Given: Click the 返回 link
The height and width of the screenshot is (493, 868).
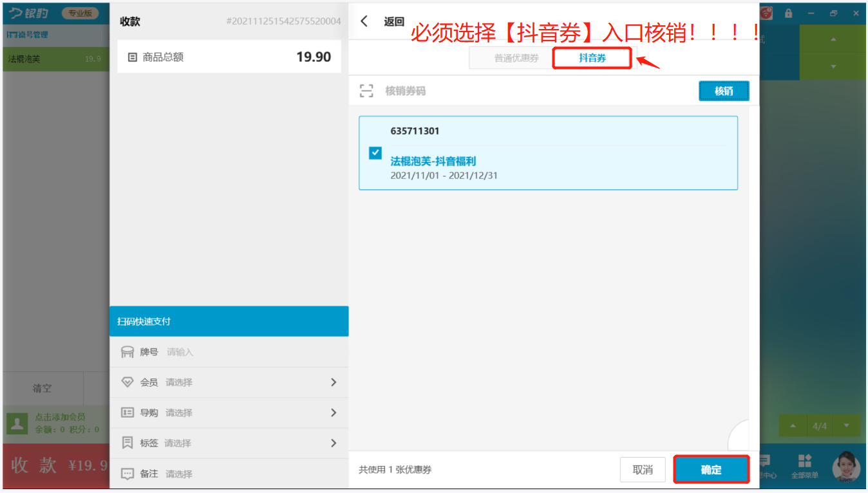Looking at the screenshot, I should click(394, 21).
